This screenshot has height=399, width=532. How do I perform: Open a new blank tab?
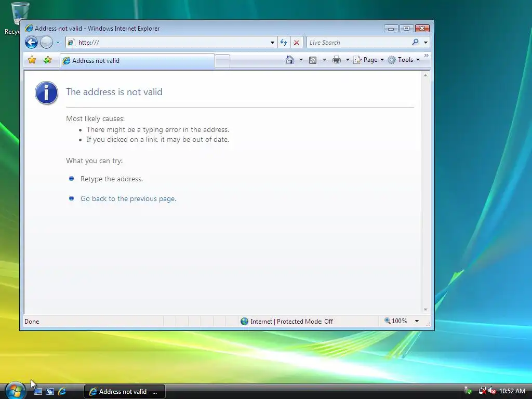pyautogui.click(x=222, y=61)
